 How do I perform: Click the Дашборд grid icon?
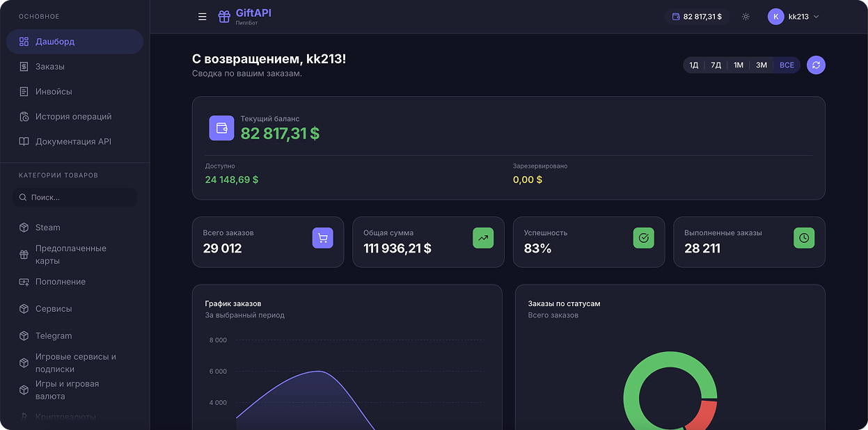[x=24, y=42]
